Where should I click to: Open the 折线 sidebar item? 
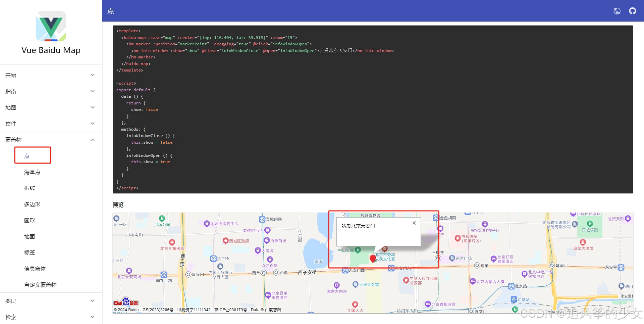pyautogui.click(x=30, y=188)
